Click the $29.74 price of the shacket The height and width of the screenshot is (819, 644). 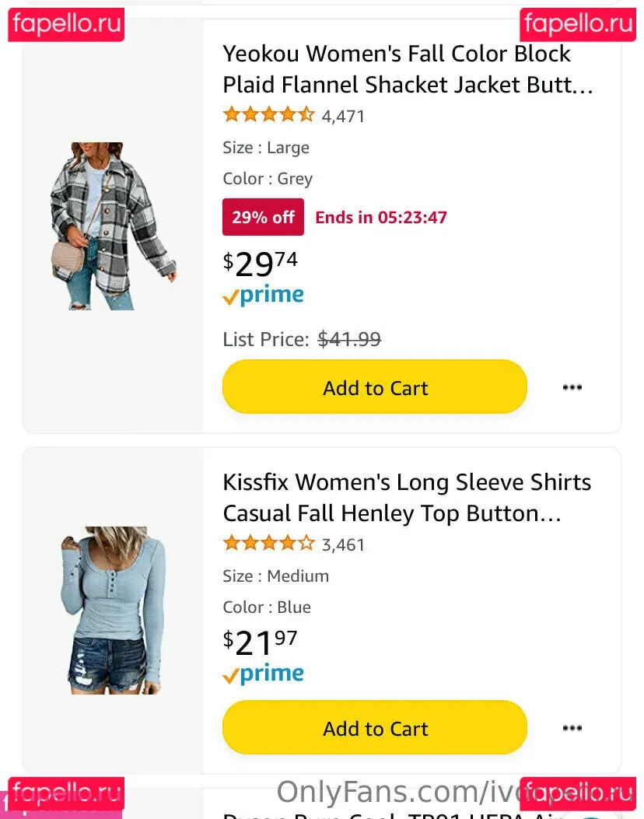point(261,264)
